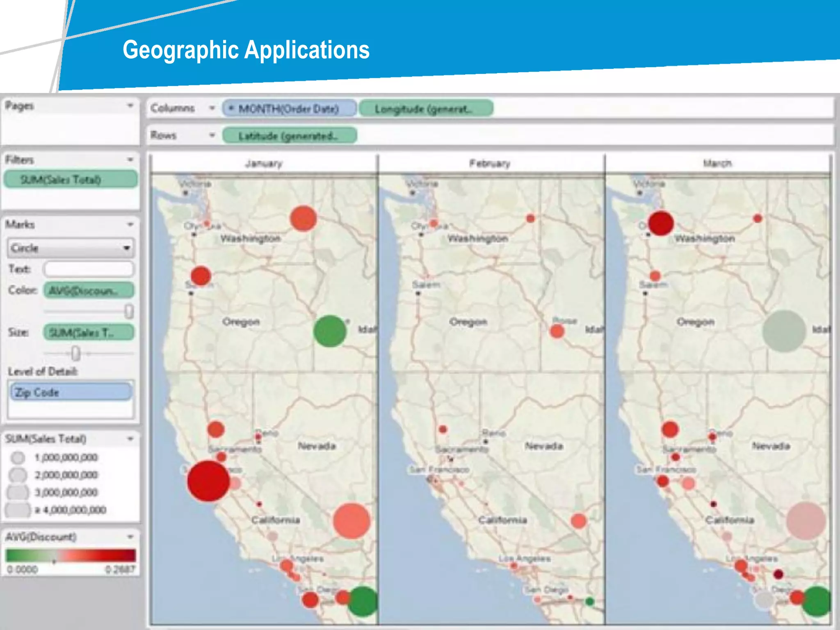840x630 pixels.
Task: Click green Boise circle in January map
Action: (x=330, y=331)
